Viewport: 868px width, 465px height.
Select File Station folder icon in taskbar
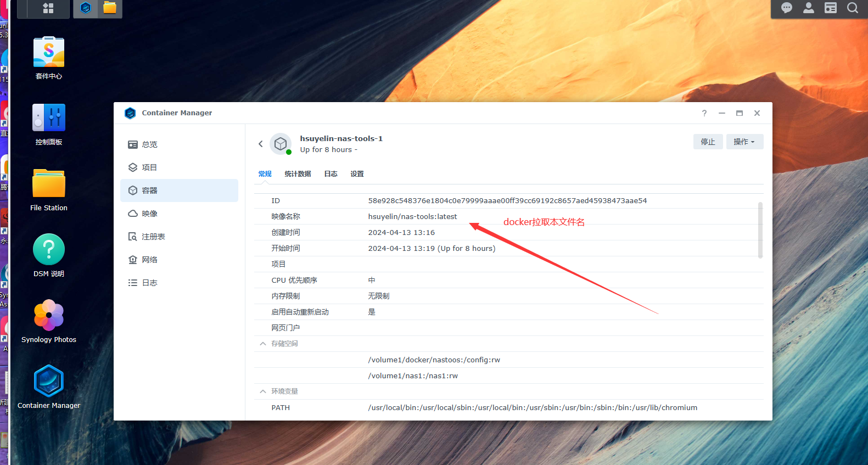point(110,8)
